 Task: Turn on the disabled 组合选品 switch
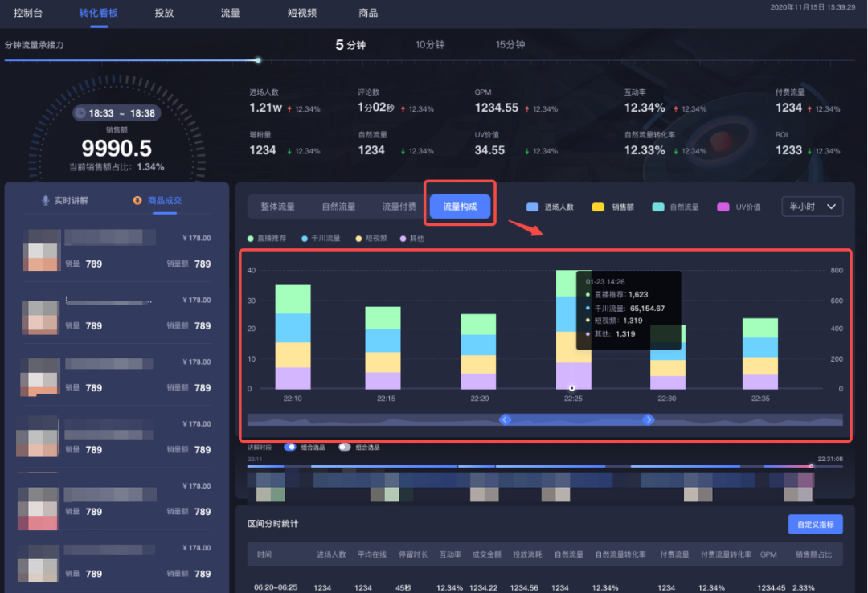(345, 447)
